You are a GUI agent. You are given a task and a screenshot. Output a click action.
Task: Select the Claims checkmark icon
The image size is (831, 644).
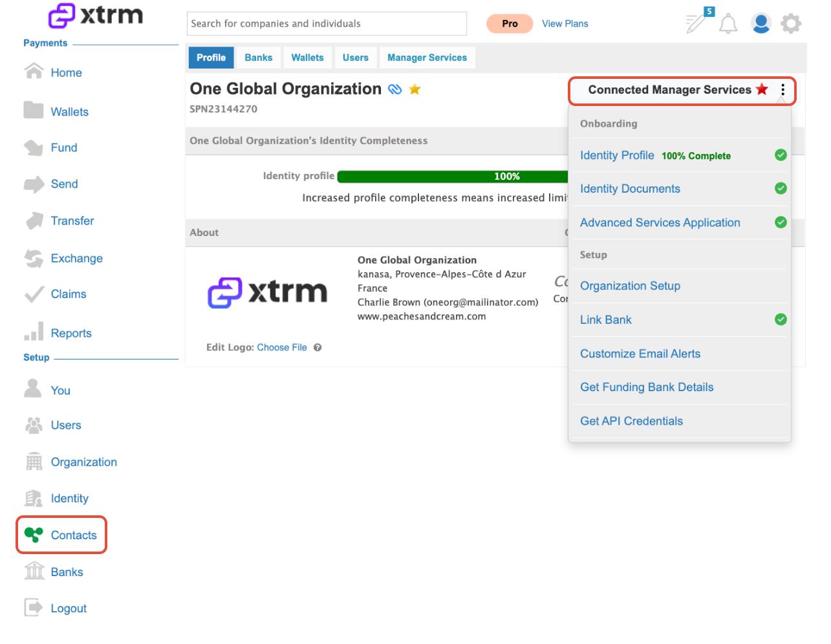pyautogui.click(x=34, y=294)
